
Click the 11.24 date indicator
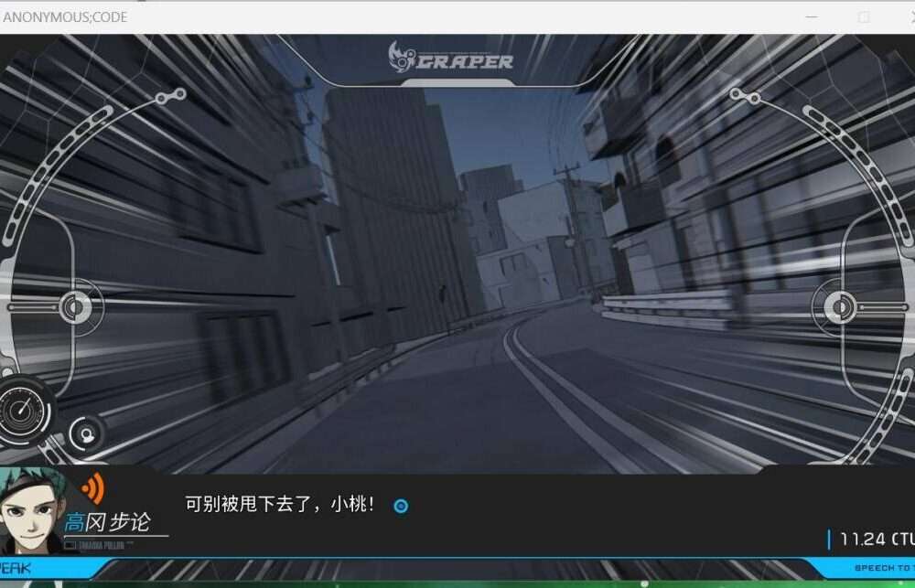[x=876, y=539]
